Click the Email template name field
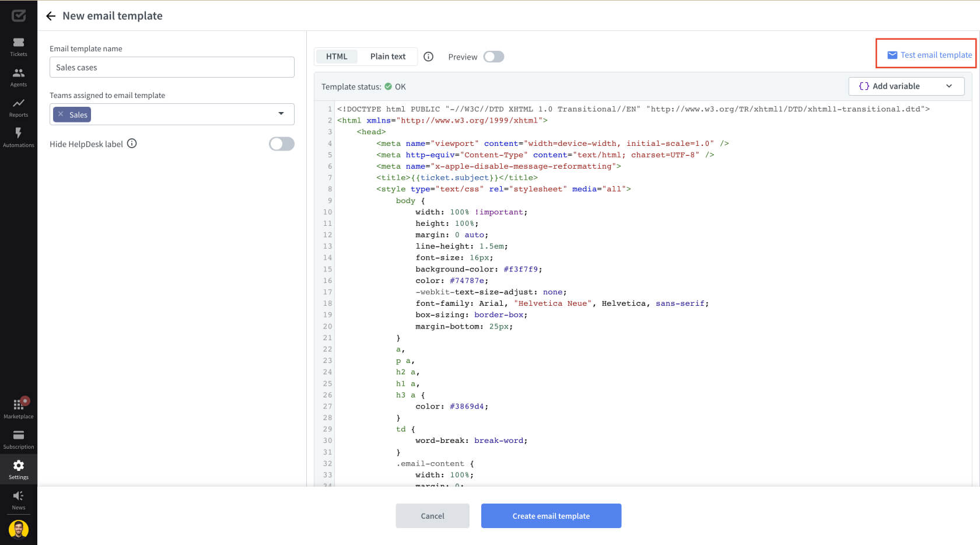Viewport: 980px width, 545px height. click(172, 67)
